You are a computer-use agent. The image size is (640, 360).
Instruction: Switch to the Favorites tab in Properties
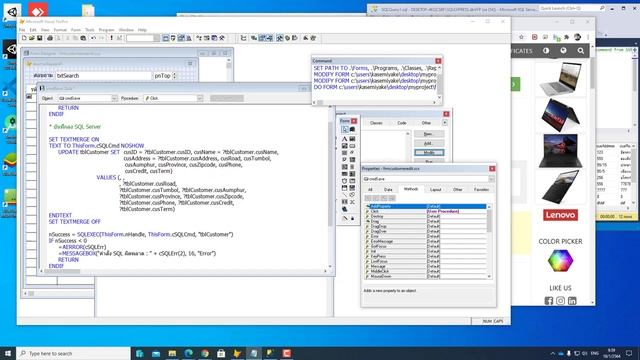click(482, 190)
